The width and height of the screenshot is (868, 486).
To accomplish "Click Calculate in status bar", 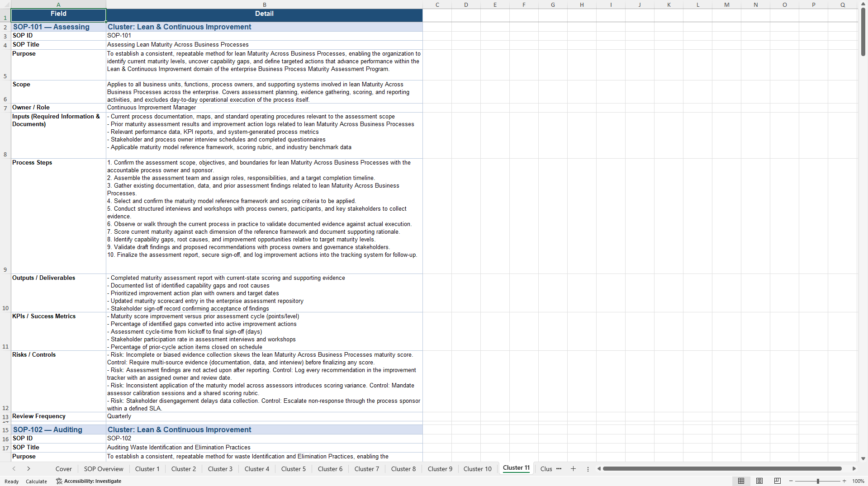I will [36, 481].
